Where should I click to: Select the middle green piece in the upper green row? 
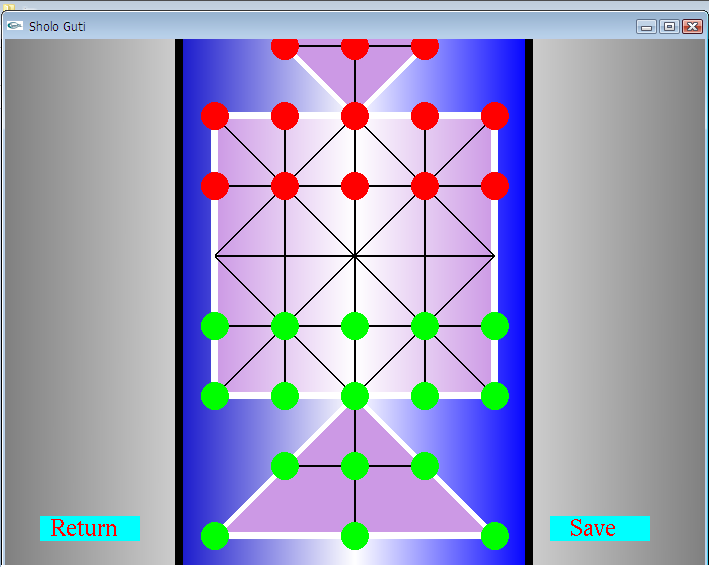click(355, 326)
